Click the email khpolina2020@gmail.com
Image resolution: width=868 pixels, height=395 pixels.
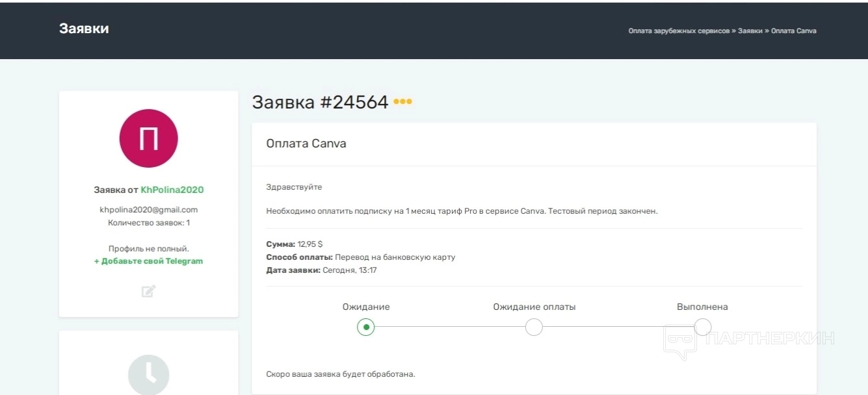(149, 210)
